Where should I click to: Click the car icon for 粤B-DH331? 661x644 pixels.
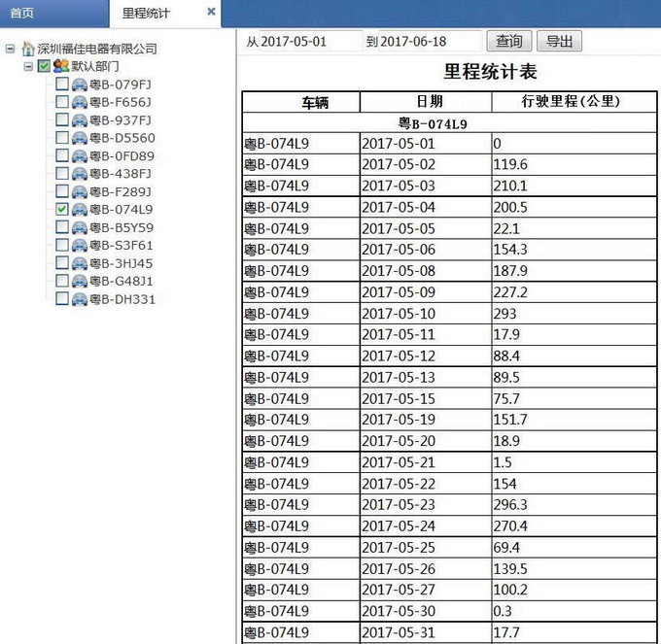[x=79, y=299]
